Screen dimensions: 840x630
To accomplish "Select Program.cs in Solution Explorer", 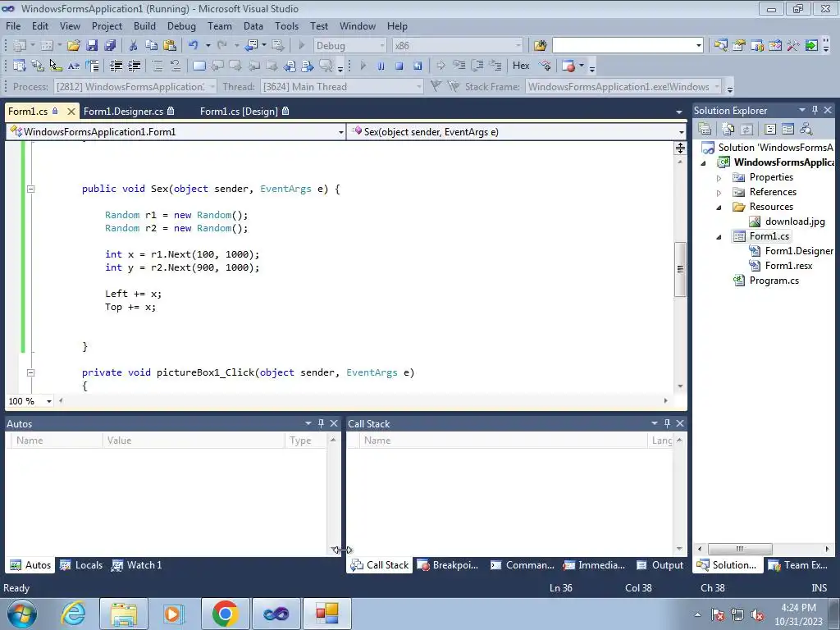I will click(774, 281).
